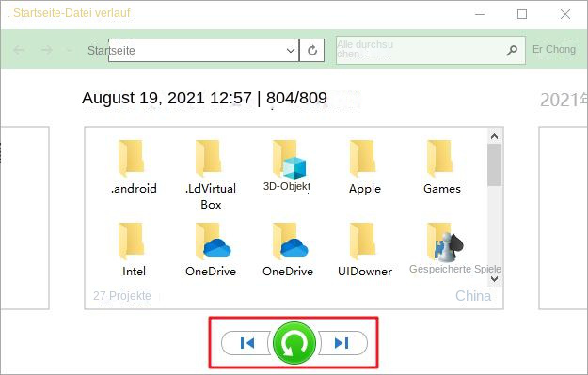Open the Intel folder

(134, 249)
